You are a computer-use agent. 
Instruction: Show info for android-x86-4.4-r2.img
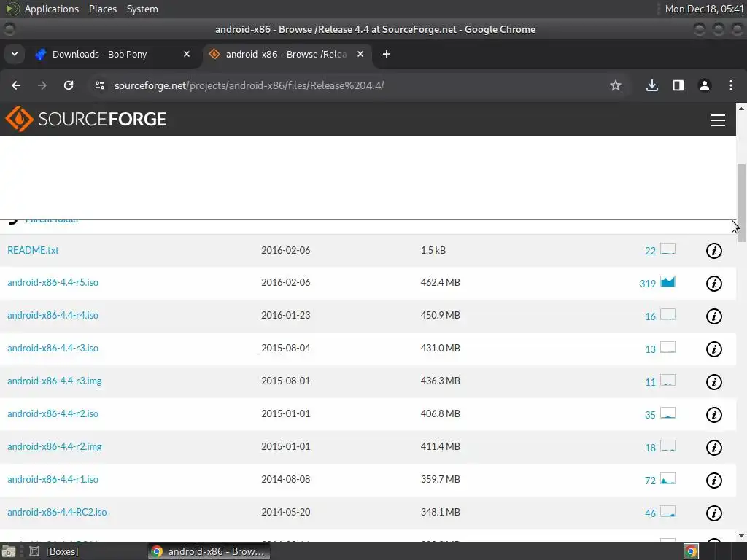tap(713, 448)
